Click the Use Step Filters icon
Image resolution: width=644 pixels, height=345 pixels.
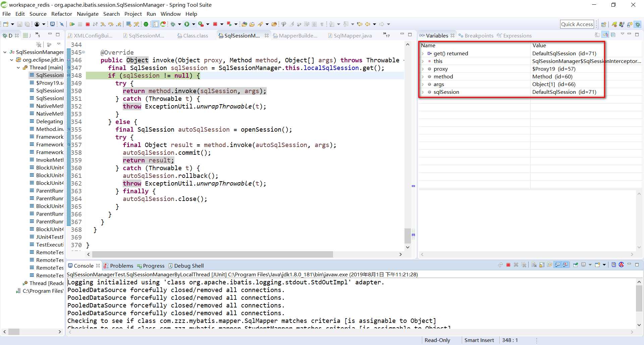click(x=137, y=24)
